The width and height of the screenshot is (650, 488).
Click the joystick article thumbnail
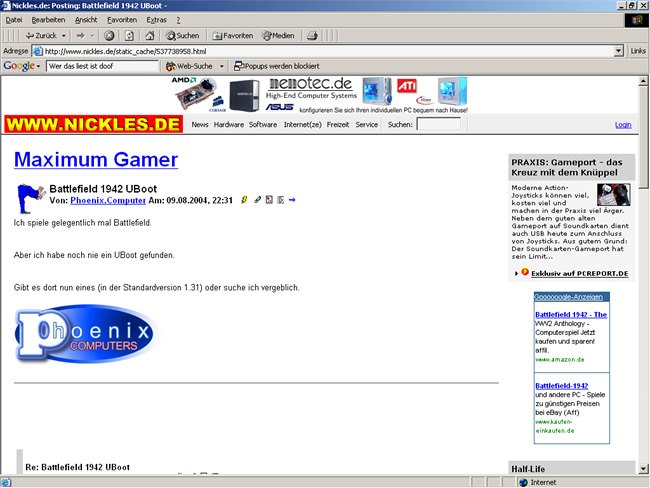tap(614, 194)
